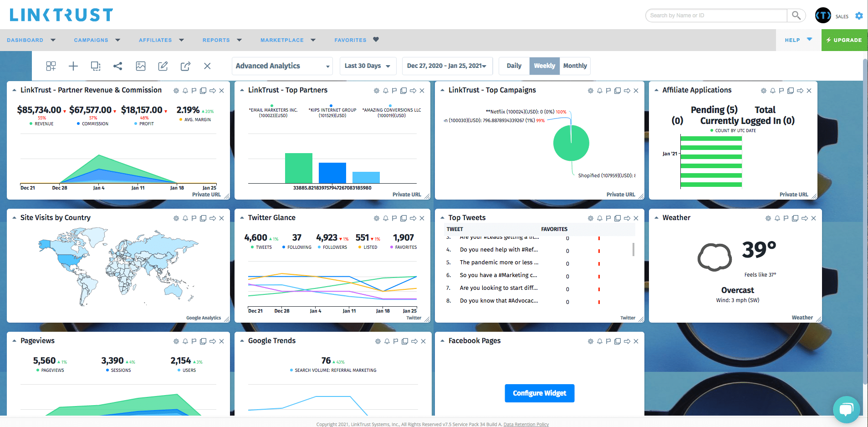This screenshot has height=427, width=868.
Task: Open the Advanced Analytics dropdown
Action: (281, 66)
